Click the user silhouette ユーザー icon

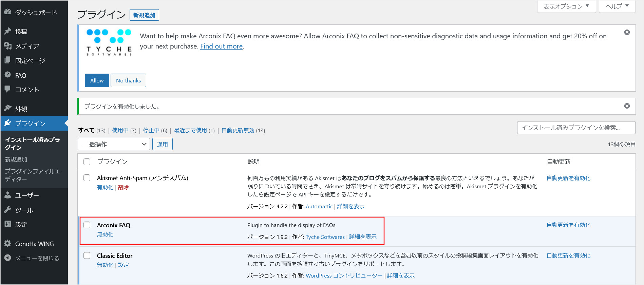[x=7, y=195]
